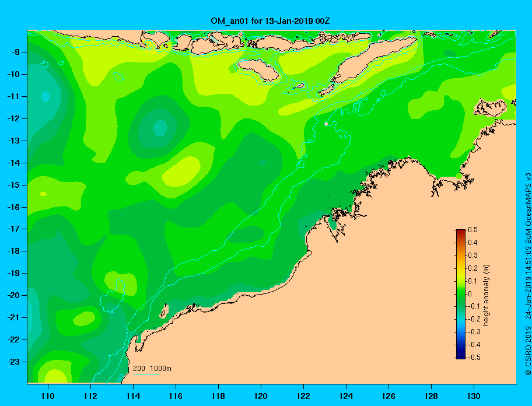Click the '0.2' positive colorbar value
Image resolution: width=532 pixels, height=406 pixels.
pos(473,268)
